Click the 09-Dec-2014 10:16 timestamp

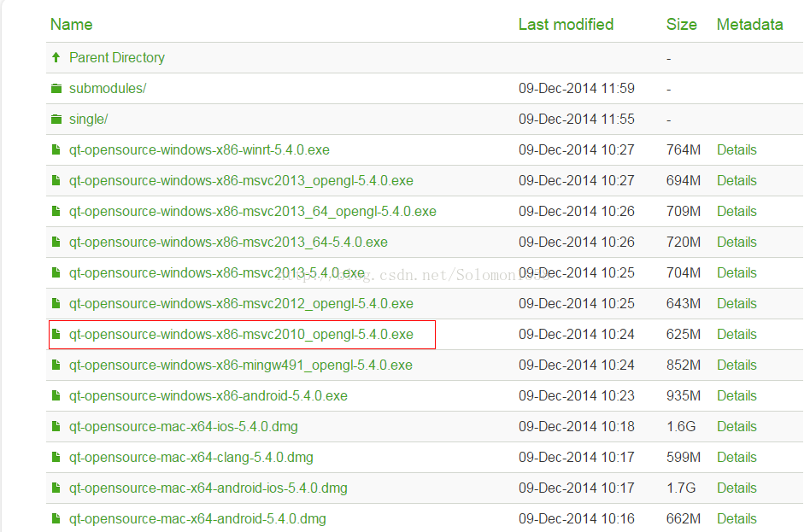pos(577,518)
